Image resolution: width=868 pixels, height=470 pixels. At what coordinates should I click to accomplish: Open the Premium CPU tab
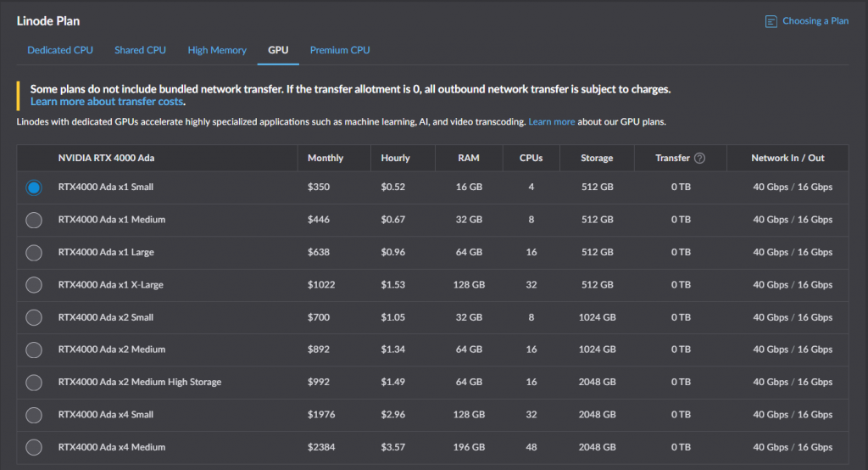[340, 50]
